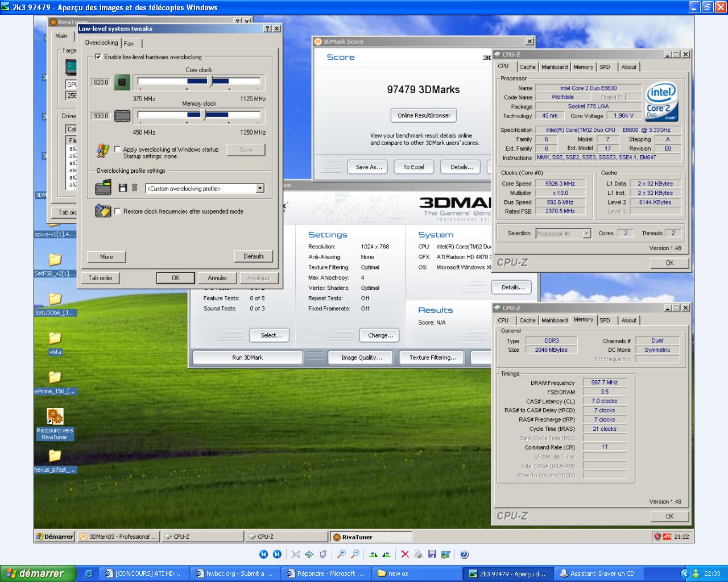Click Select... under 3DMark tests
Viewport: 728px width, 582px height.
pyautogui.click(x=271, y=335)
